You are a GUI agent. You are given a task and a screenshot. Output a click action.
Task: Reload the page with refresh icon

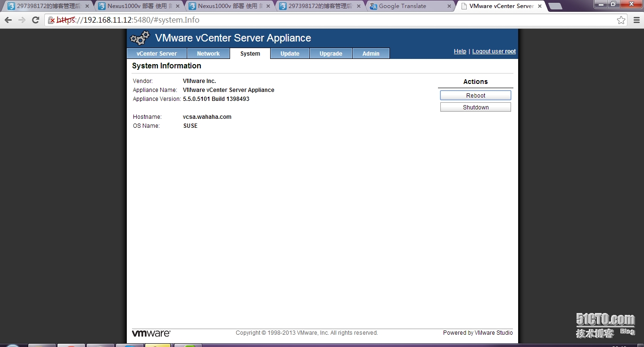(35, 20)
